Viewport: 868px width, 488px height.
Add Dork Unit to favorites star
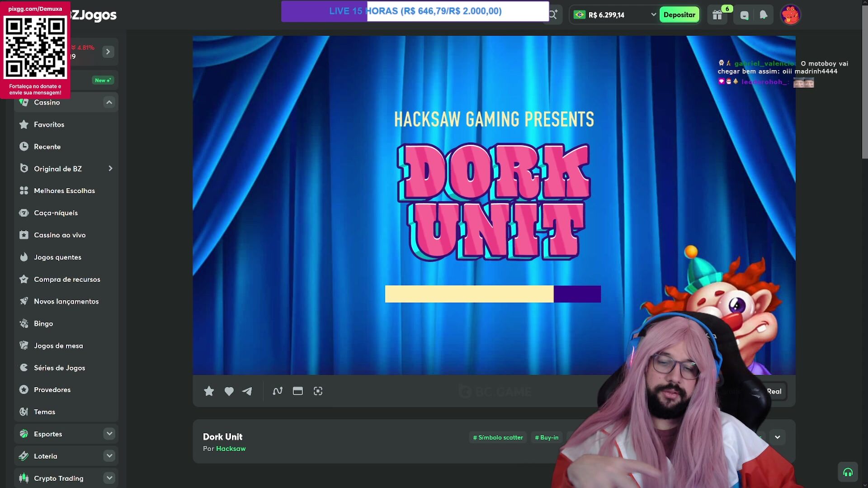pos(209,391)
